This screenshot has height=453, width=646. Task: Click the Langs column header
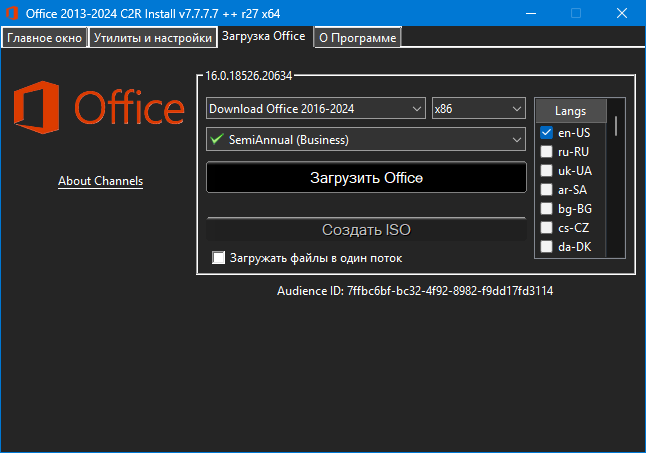click(573, 111)
